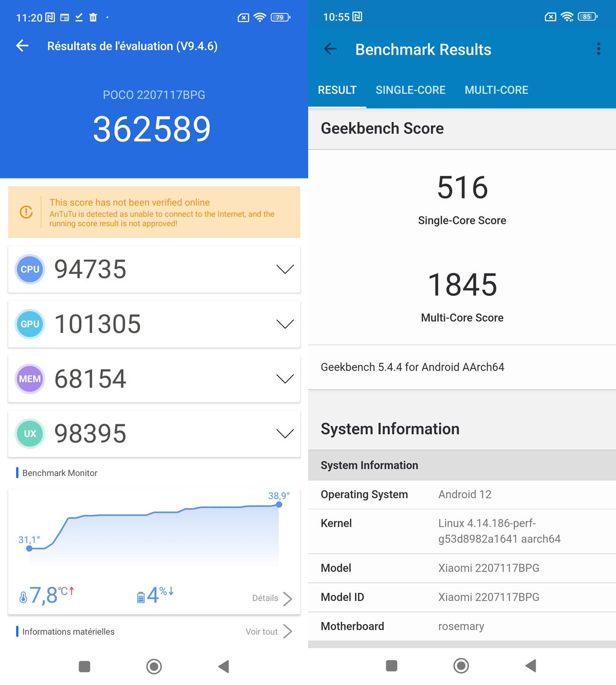
Task: Tap the MEM score badge icon
Action: tap(30, 379)
